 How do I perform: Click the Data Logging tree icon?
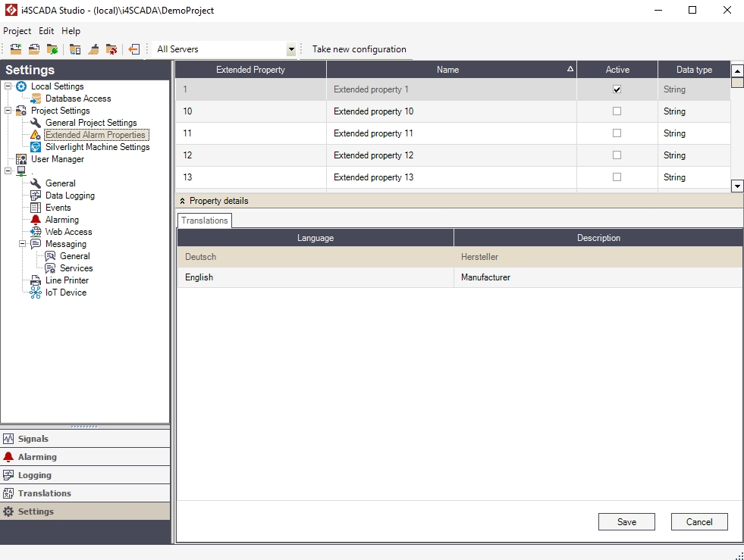click(36, 196)
